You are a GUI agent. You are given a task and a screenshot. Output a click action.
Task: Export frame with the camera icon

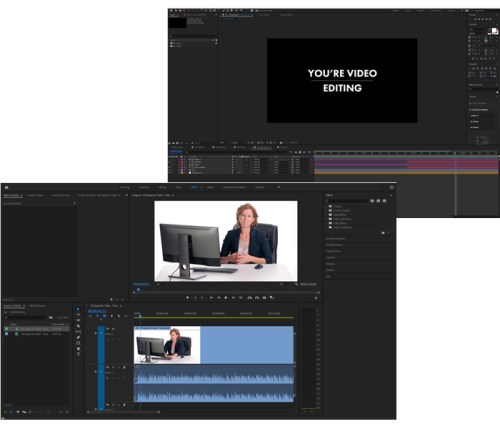point(264,297)
